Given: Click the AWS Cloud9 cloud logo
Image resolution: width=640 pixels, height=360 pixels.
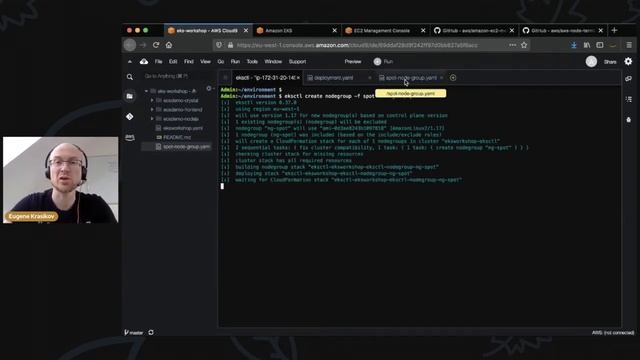Looking at the screenshot, I should pyautogui.click(x=144, y=61).
